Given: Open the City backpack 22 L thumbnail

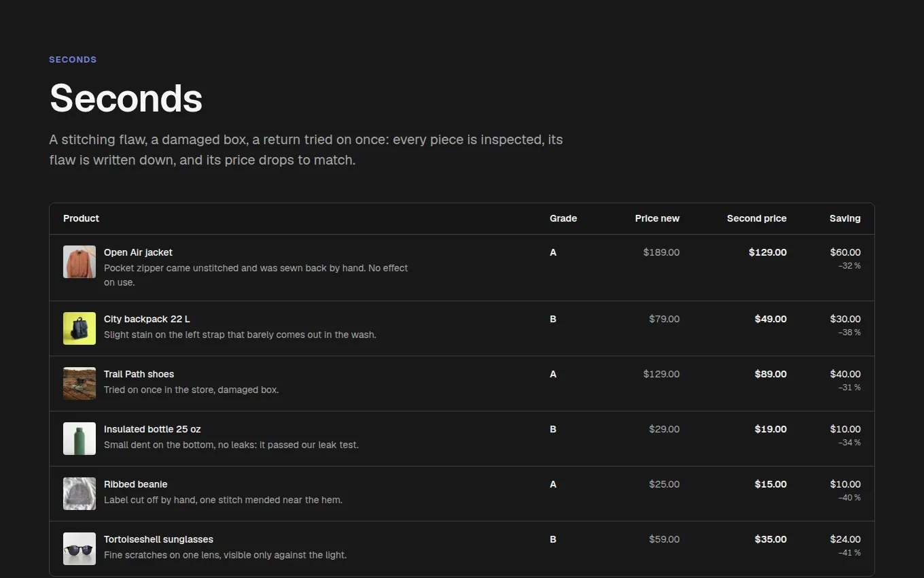Looking at the screenshot, I should (79, 328).
